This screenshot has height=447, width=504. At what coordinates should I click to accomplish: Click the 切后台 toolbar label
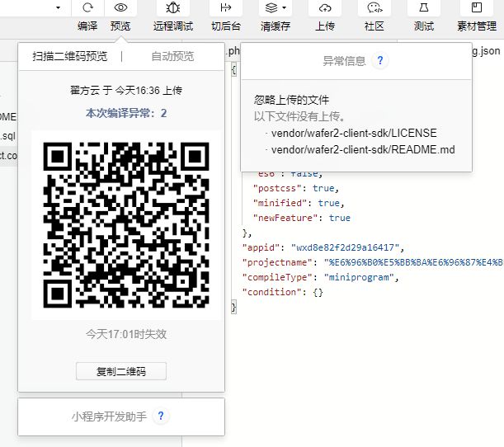tap(226, 26)
